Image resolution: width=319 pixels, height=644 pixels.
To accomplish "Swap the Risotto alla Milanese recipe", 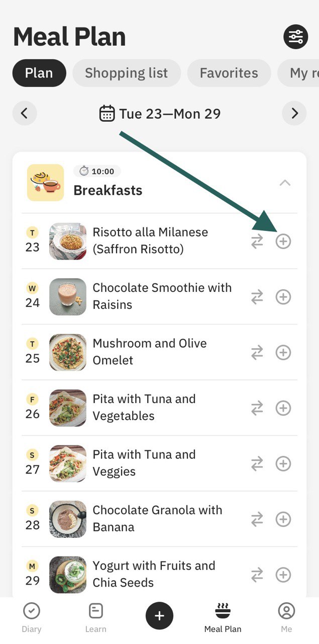I will click(x=257, y=242).
